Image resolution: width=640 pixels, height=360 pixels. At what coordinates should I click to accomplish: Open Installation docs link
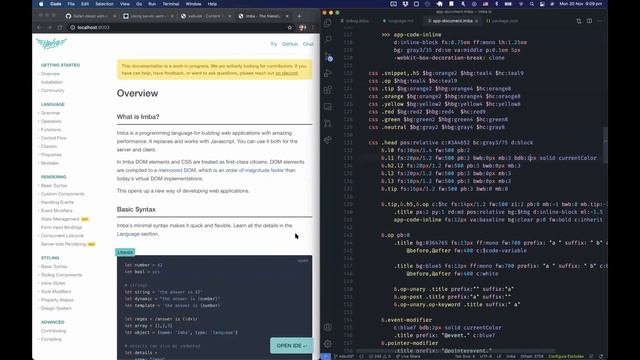pos(51,82)
